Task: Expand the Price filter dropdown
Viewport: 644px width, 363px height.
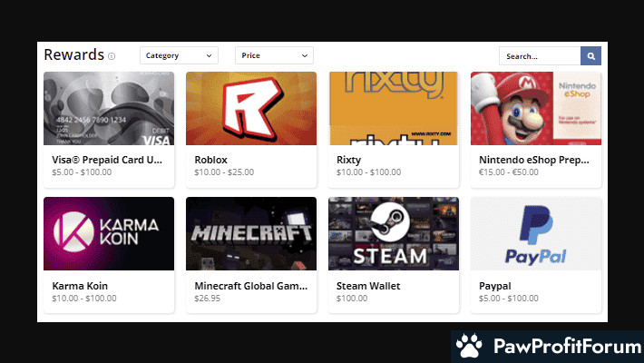Action: coord(274,56)
